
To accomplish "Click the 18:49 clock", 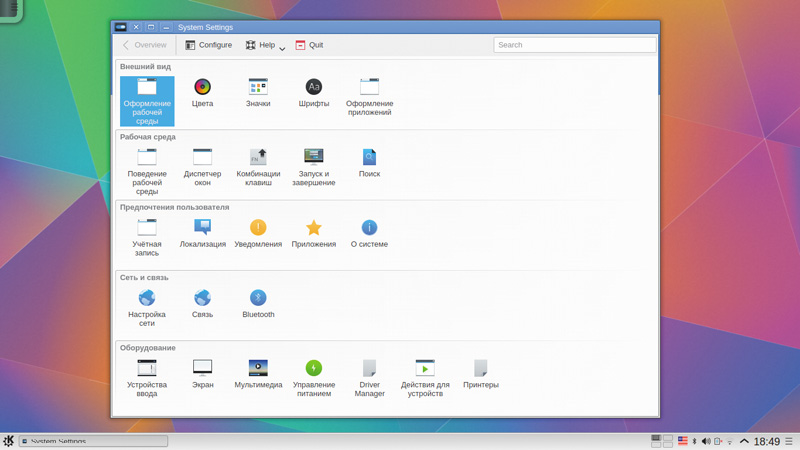I will coord(767,441).
